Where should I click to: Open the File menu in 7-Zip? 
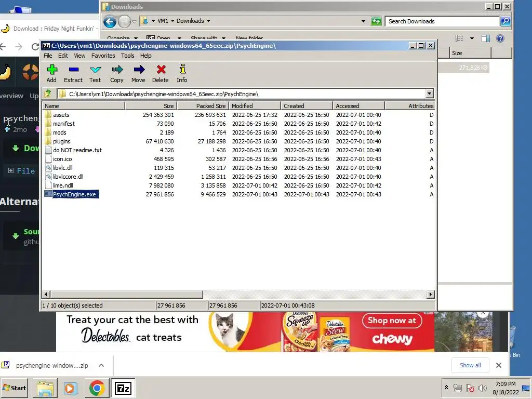pyautogui.click(x=48, y=56)
